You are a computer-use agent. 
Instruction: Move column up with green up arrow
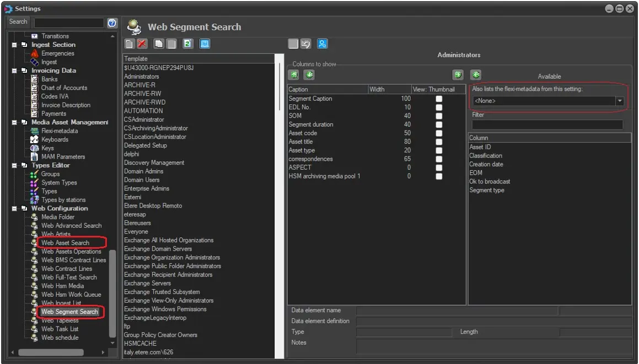(x=294, y=75)
